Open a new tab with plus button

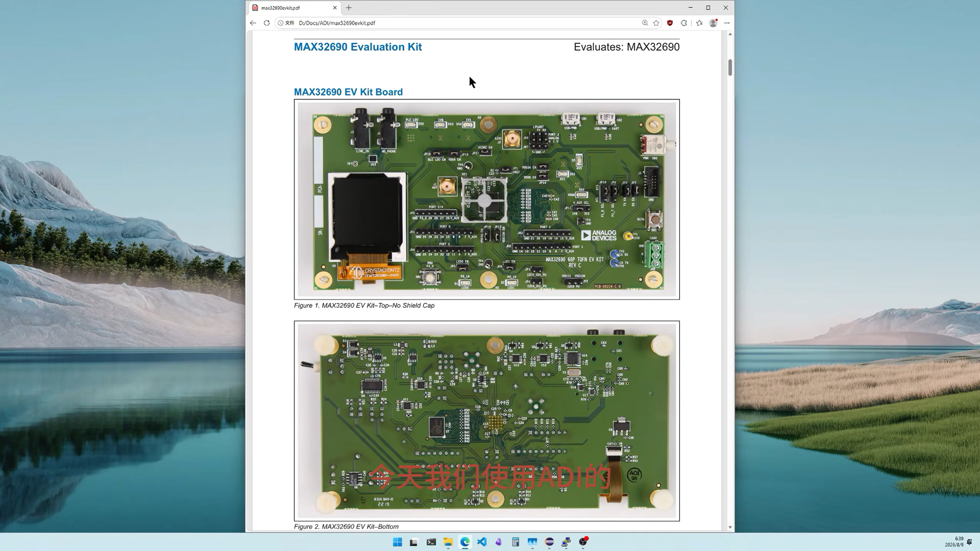[x=349, y=8]
